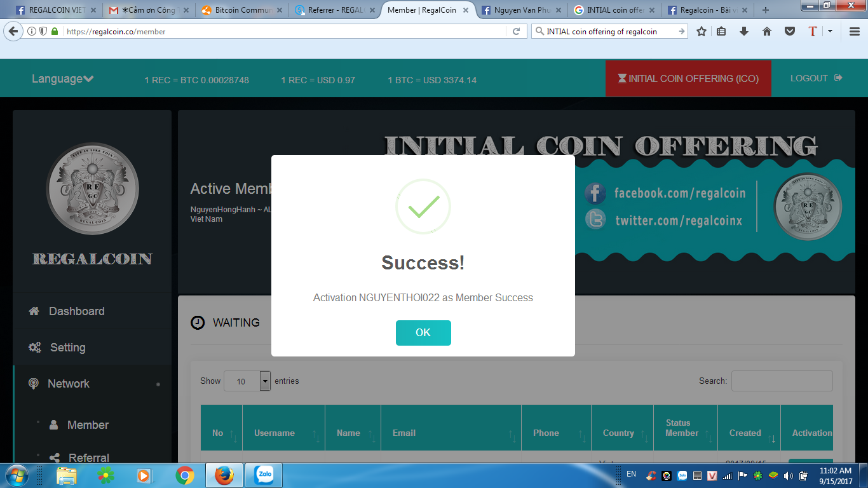868x488 pixels.
Task: Go to the Firefox home page icon
Action: (767, 31)
